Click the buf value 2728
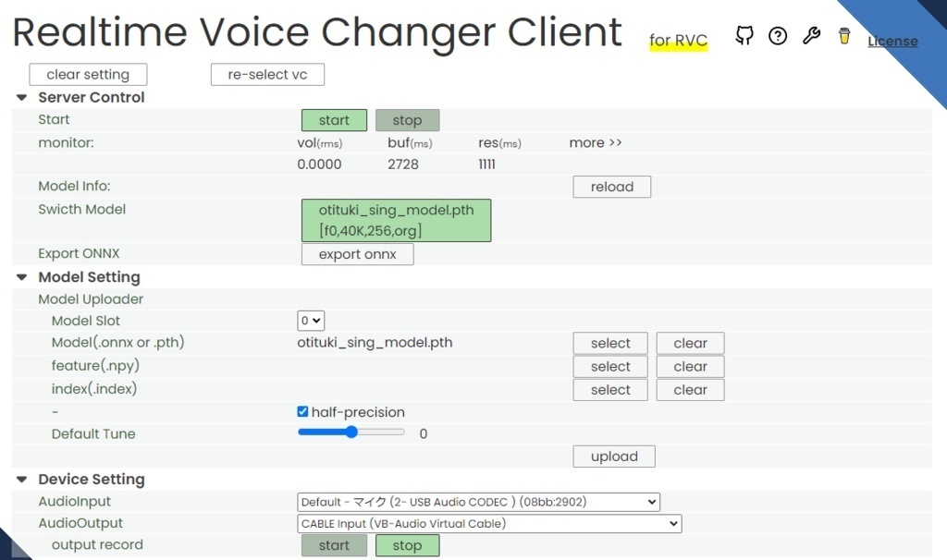This screenshot has height=560, width=947. (x=403, y=164)
